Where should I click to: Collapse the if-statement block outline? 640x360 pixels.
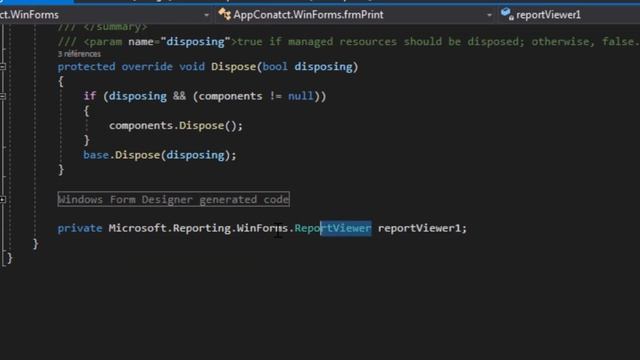3,96
